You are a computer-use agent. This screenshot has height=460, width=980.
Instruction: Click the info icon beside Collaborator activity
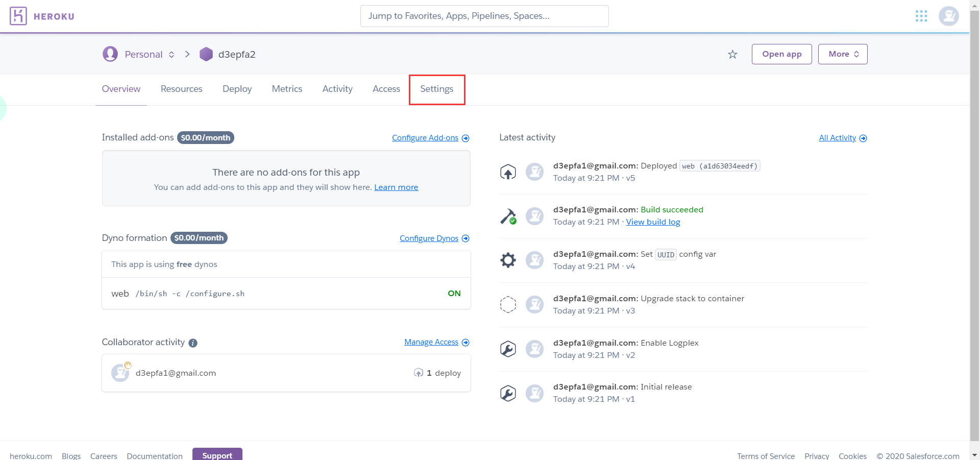click(x=193, y=343)
